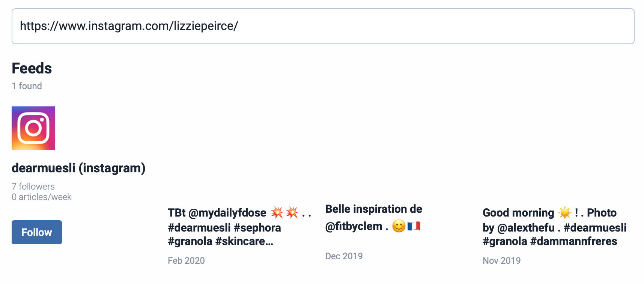Screen dimensions: 644x284
Task: Click the French flag emoji
Action: coord(414,226)
